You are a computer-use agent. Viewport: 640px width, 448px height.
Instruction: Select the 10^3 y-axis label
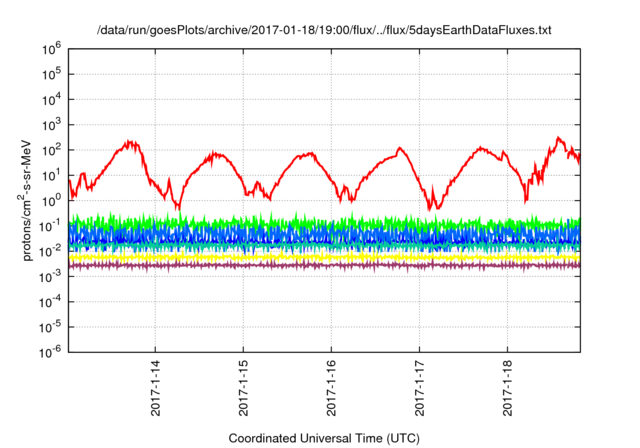(x=52, y=125)
